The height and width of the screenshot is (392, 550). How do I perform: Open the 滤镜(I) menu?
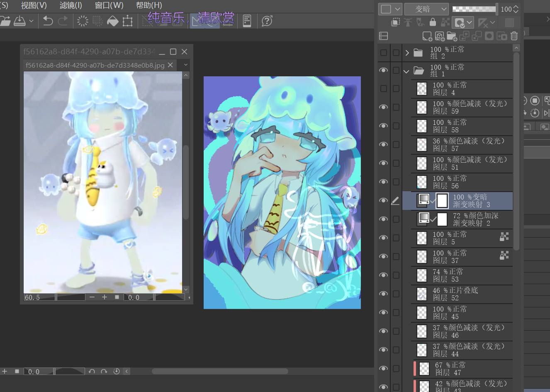click(x=71, y=5)
